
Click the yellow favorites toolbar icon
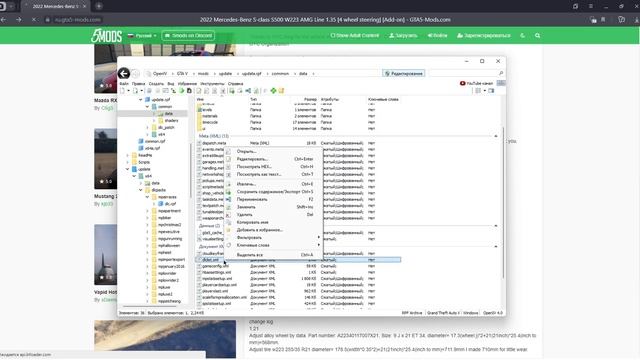click(281, 91)
